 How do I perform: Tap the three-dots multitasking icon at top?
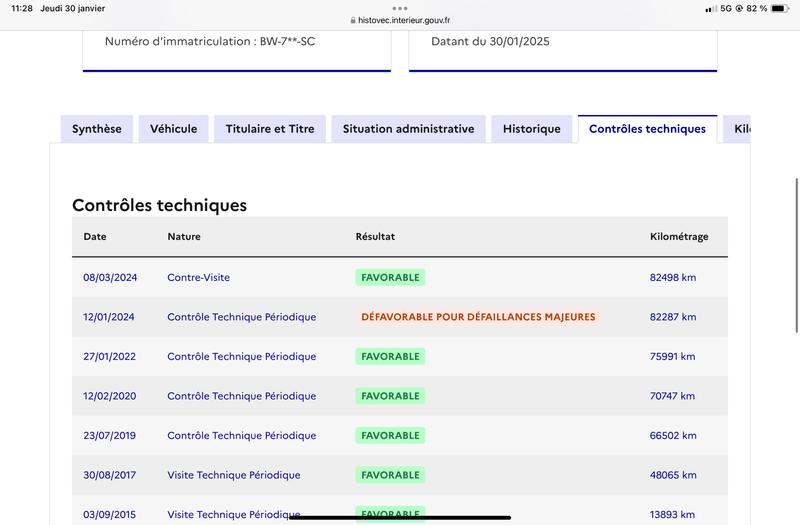(400, 8)
